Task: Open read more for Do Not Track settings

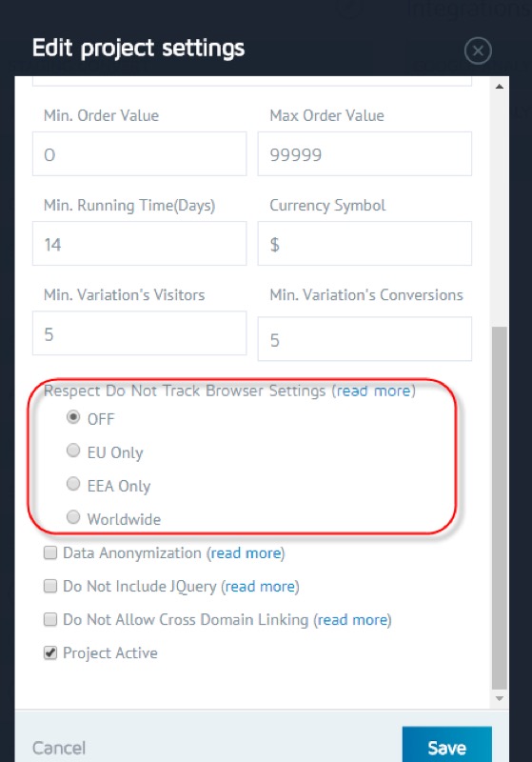Action: coord(374,391)
